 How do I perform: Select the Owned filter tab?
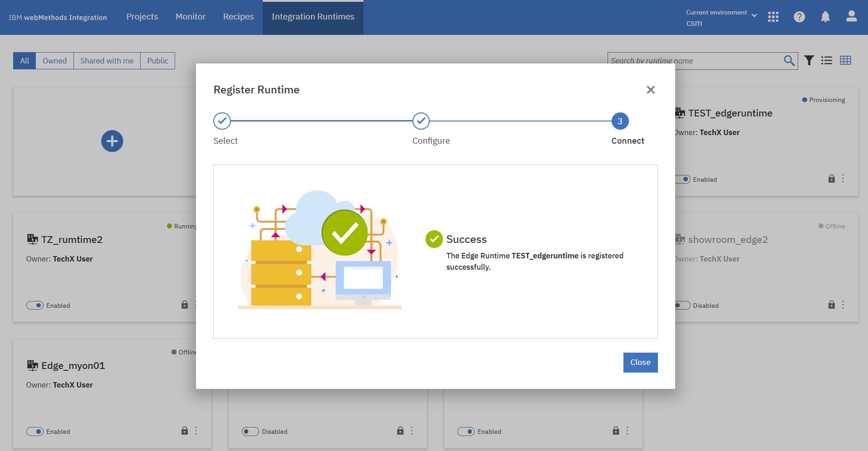pyautogui.click(x=54, y=60)
